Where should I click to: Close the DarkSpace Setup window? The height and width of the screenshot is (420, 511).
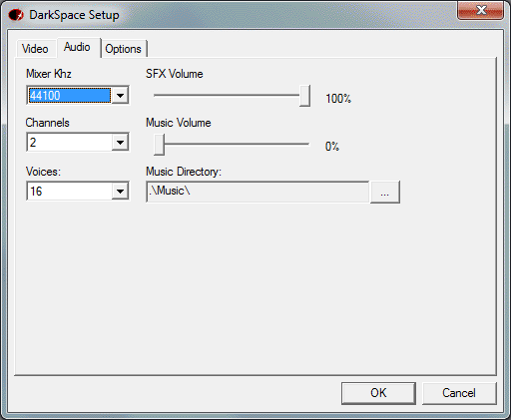481,10
